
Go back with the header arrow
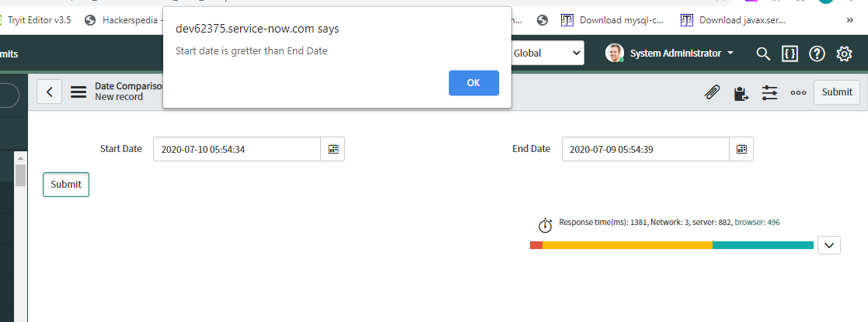49,92
